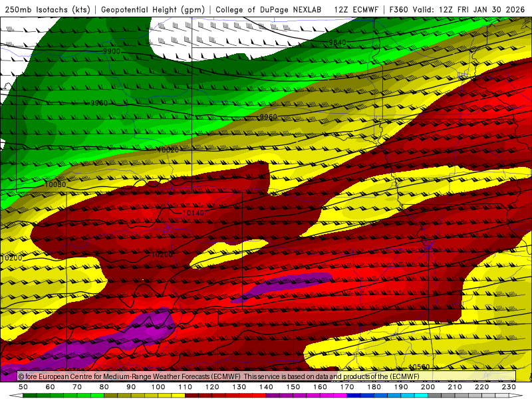
Task: Click the '12Z ECMWF' model label
Action: click(x=356, y=10)
